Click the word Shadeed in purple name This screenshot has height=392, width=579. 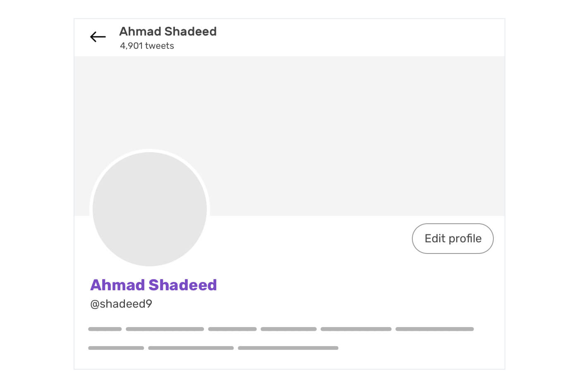click(182, 285)
